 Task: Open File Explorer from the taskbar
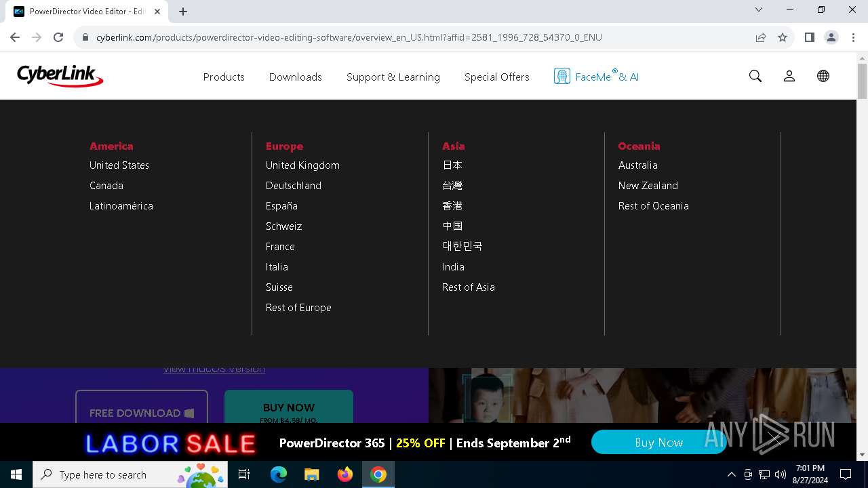point(312,474)
